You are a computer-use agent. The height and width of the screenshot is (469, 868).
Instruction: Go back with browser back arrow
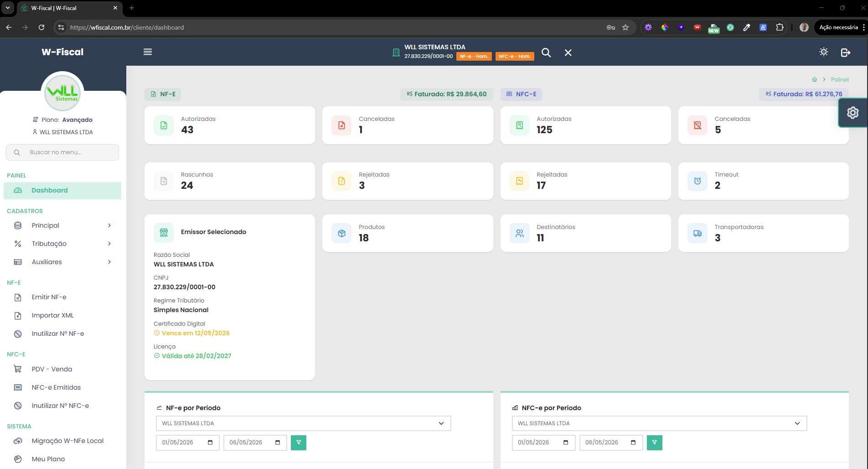point(9,27)
